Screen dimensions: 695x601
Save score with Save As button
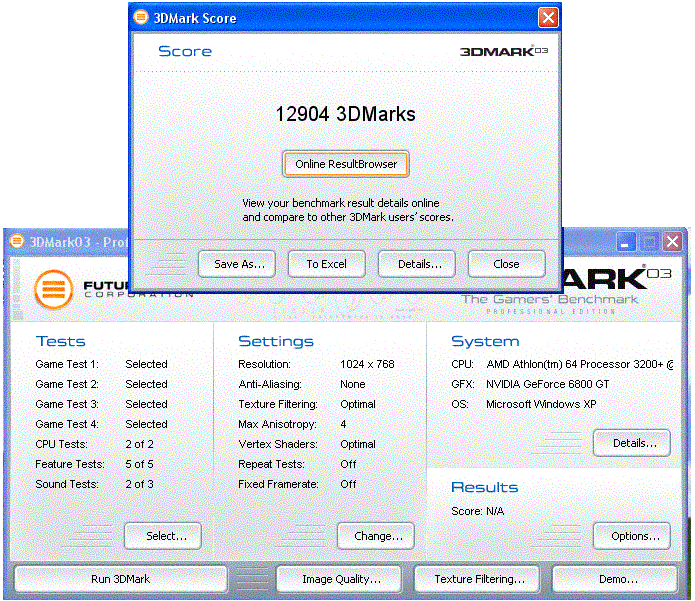pos(237,264)
